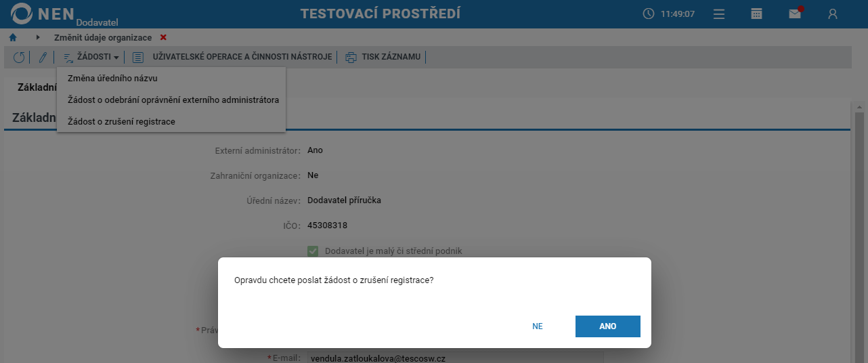Open the calculator icon in header
The height and width of the screenshot is (363, 868).
(x=757, y=14)
